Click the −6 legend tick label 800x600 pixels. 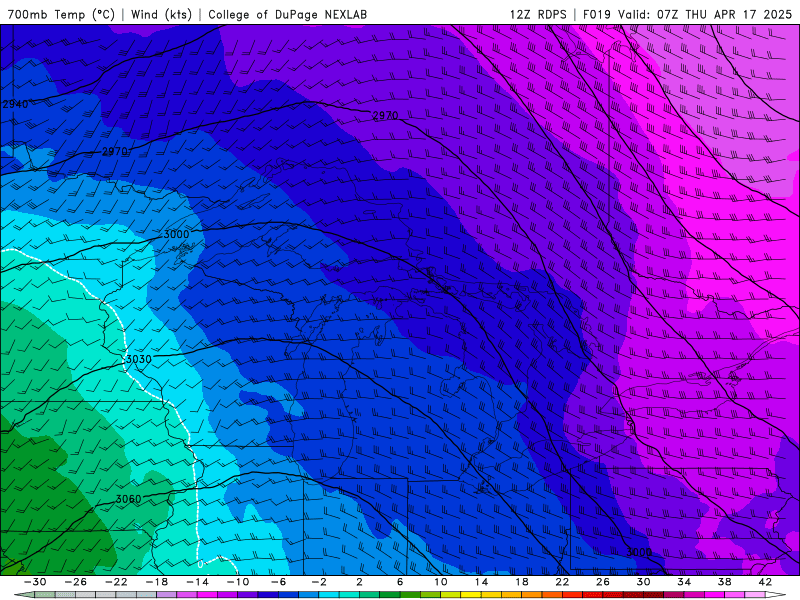[x=279, y=582]
